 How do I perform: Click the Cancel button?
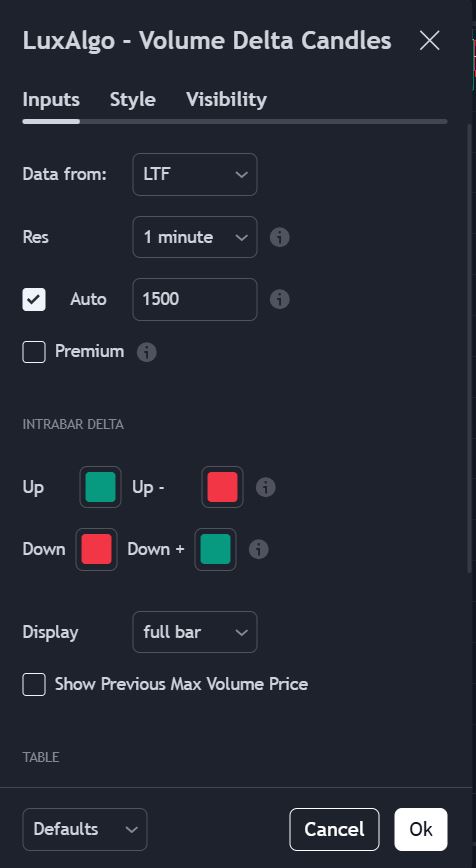(x=334, y=829)
